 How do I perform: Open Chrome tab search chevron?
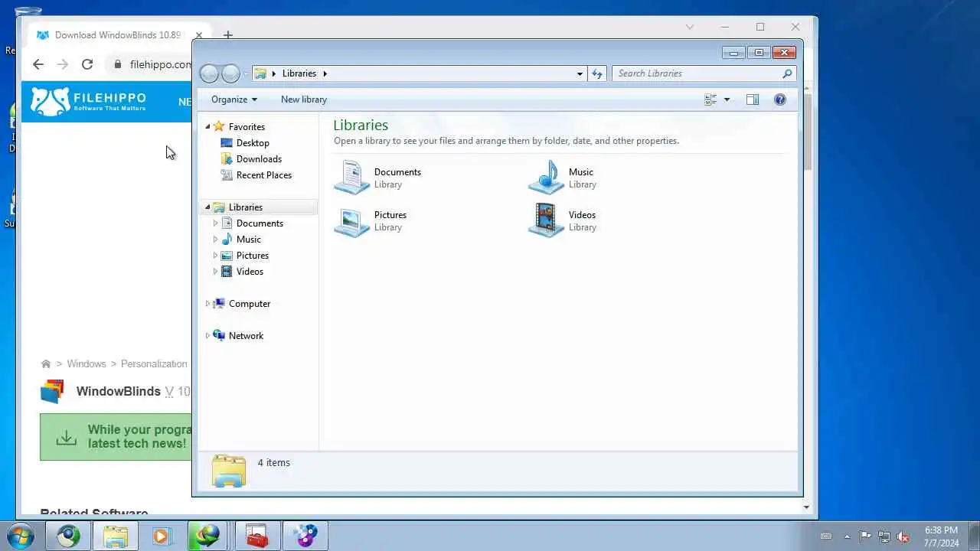[690, 27]
